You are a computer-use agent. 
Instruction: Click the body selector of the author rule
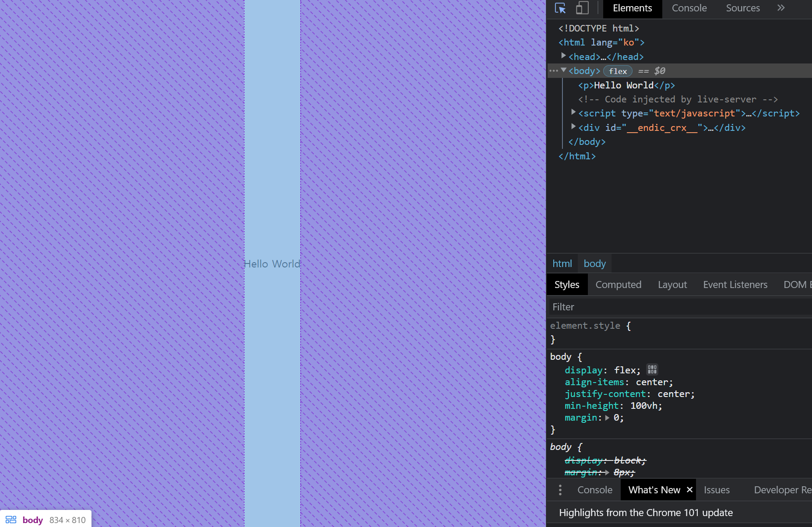[x=561, y=357]
